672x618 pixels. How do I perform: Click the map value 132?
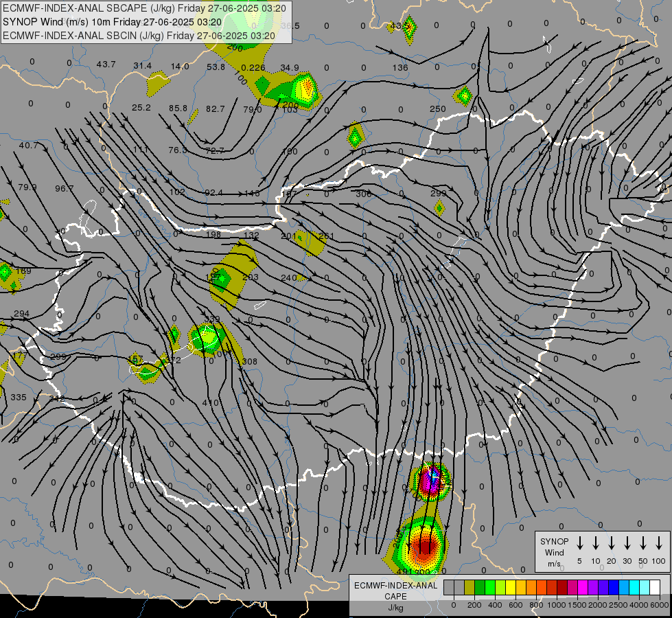(x=251, y=235)
